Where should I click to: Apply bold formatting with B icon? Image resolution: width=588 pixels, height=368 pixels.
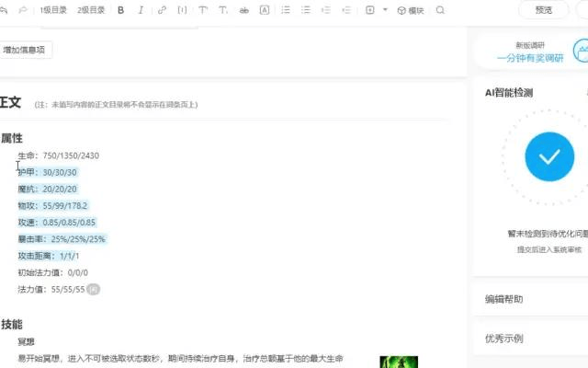point(121,10)
